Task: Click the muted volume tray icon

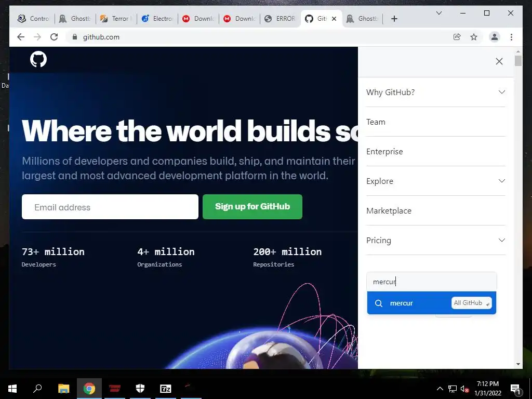Action: (x=464, y=389)
